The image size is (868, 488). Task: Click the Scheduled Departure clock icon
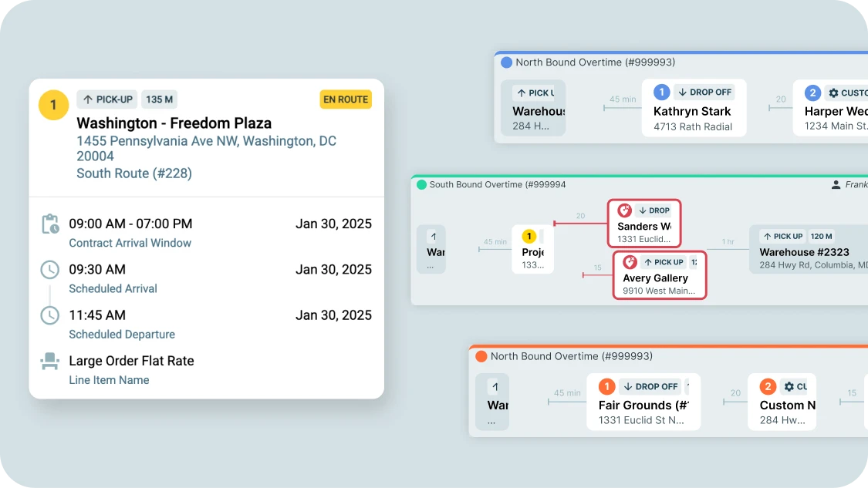pos(50,315)
